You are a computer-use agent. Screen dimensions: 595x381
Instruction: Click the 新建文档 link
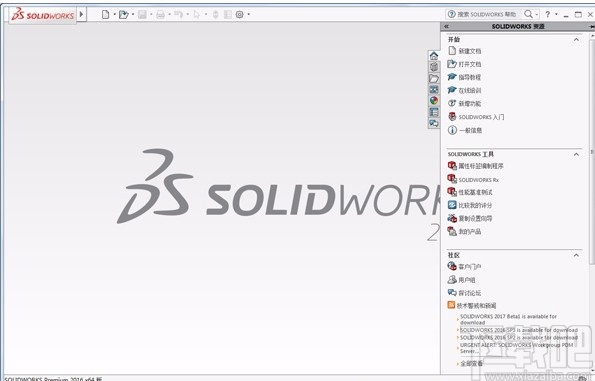470,51
